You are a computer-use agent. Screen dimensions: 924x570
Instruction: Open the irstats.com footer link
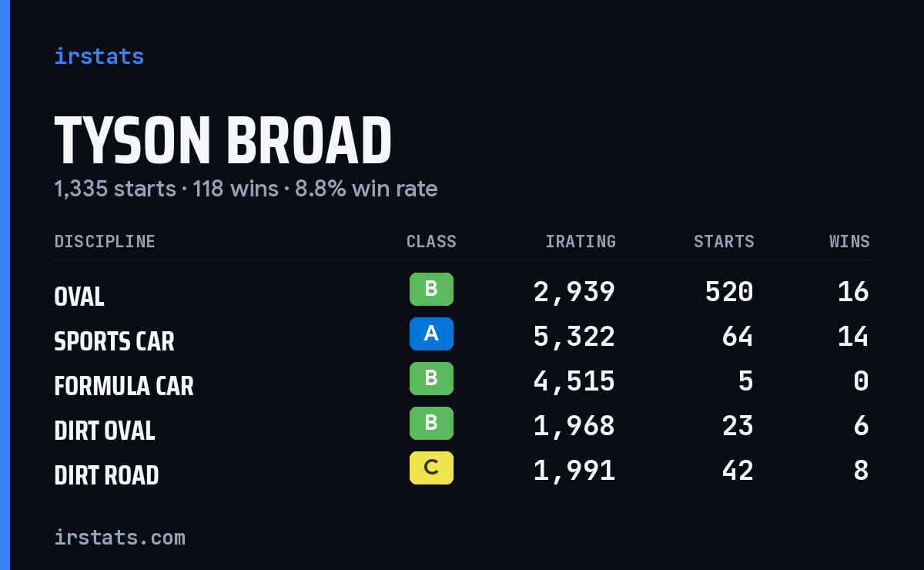(120, 537)
